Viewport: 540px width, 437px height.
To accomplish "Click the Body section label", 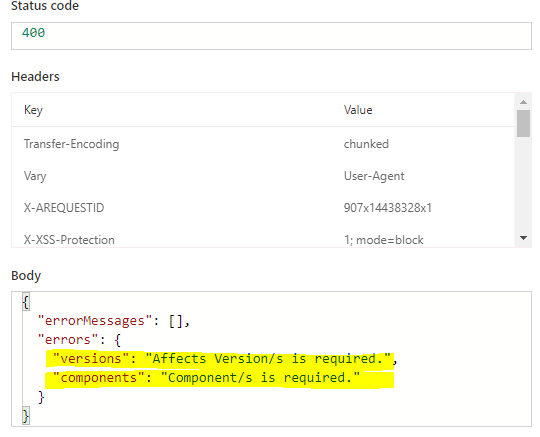I will 26,275.
